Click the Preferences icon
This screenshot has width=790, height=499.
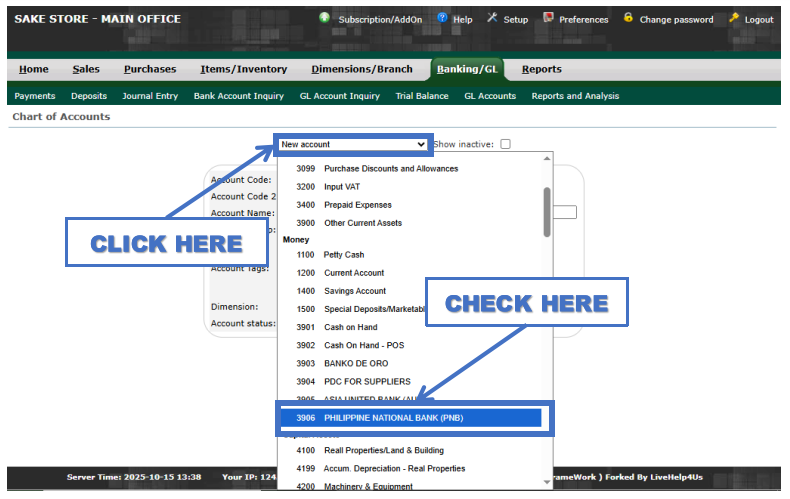click(548, 18)
